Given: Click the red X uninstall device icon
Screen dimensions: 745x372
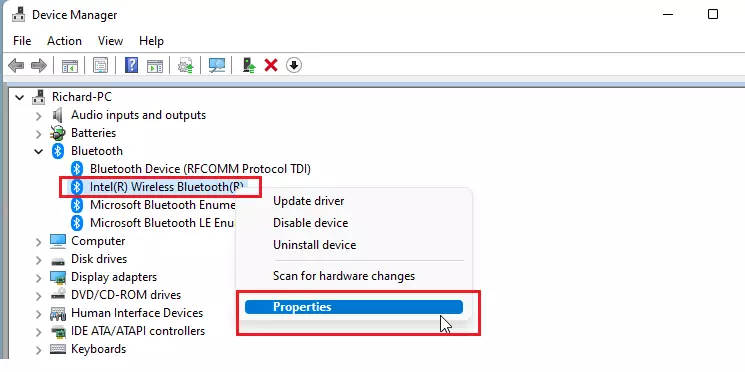Looking at the screenshot, I should (x=271, y=65).
